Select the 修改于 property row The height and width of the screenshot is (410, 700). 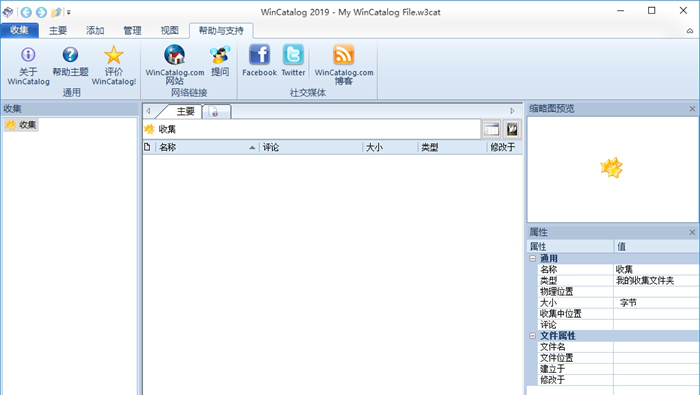618,380
